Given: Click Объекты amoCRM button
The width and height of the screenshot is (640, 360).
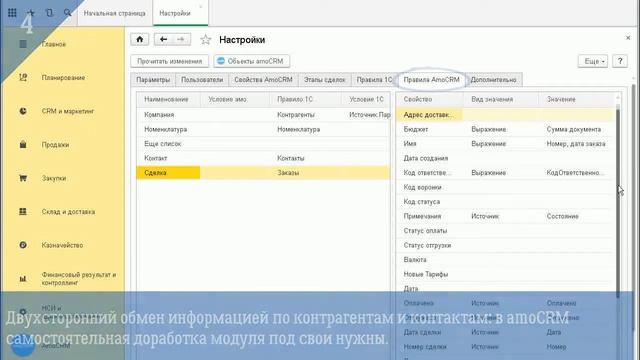Looking at the screenshot, I should [x=251, y=61].
